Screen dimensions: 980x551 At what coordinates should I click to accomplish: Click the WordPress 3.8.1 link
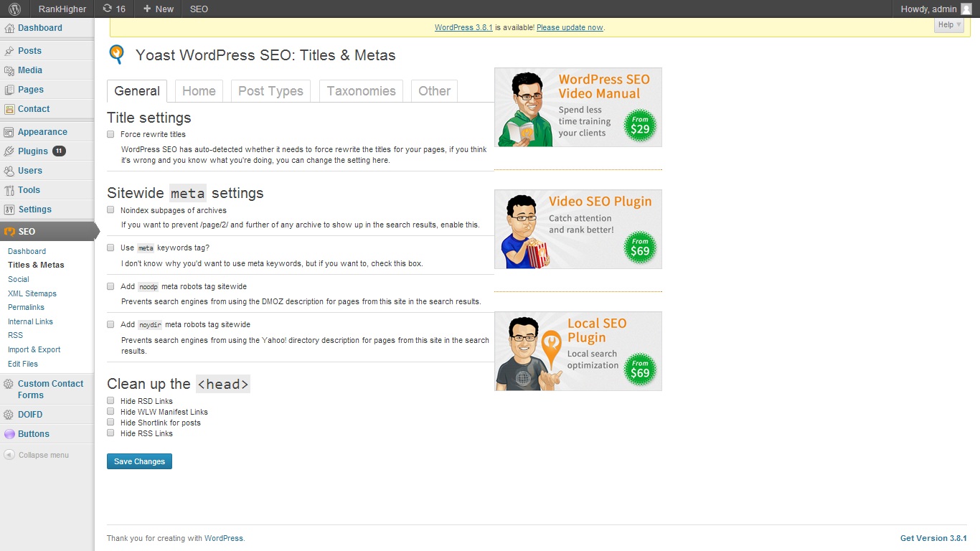[463, 27]
